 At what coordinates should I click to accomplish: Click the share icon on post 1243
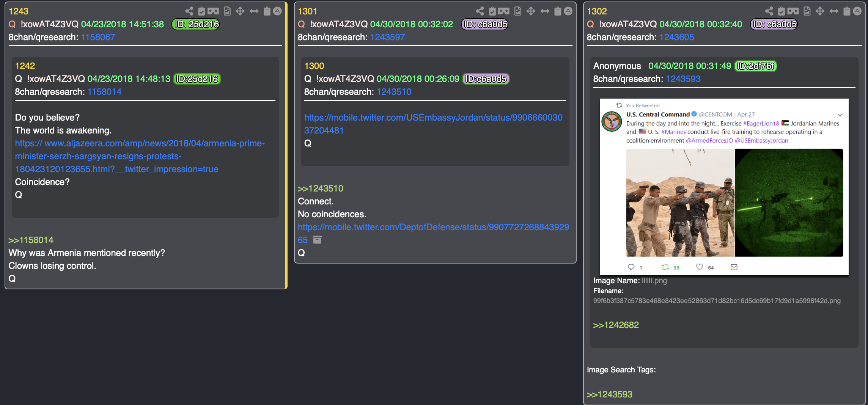(x=189, y=11)
